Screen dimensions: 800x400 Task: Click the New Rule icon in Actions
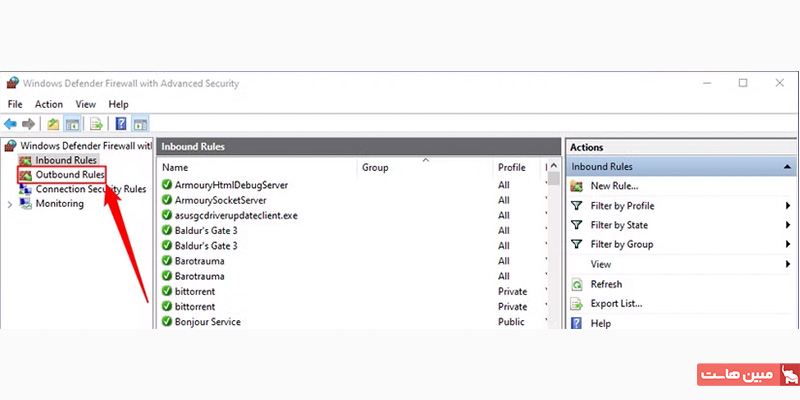[x=577, y=186]
